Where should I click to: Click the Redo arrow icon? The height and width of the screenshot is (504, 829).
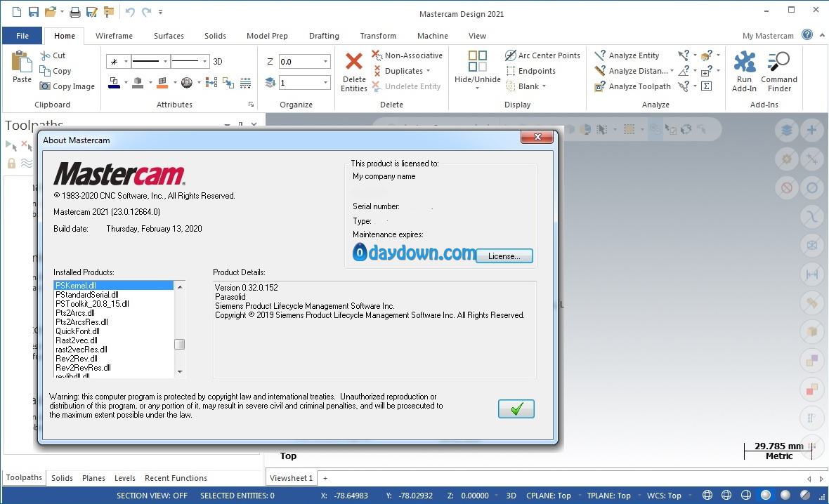pyautogui.click(x=146, y=11)
